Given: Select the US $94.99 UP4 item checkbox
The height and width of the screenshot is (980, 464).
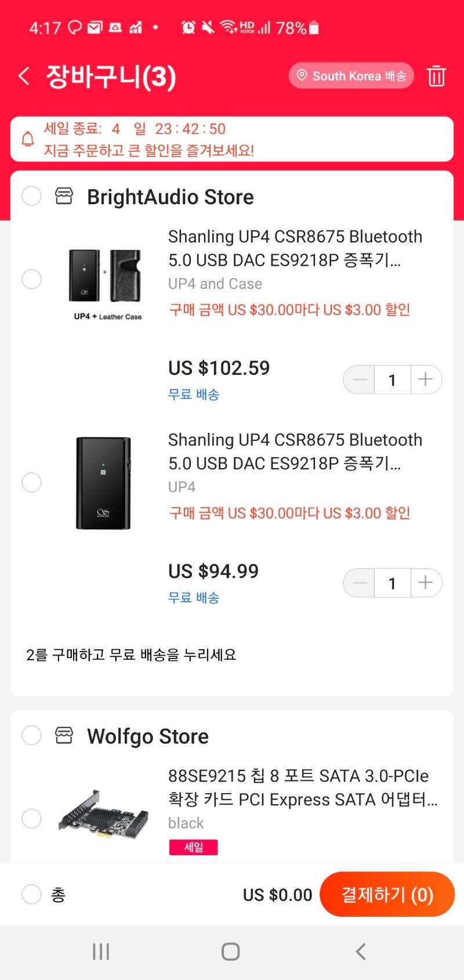Looking at the screenshot, I should coord(31,482).
